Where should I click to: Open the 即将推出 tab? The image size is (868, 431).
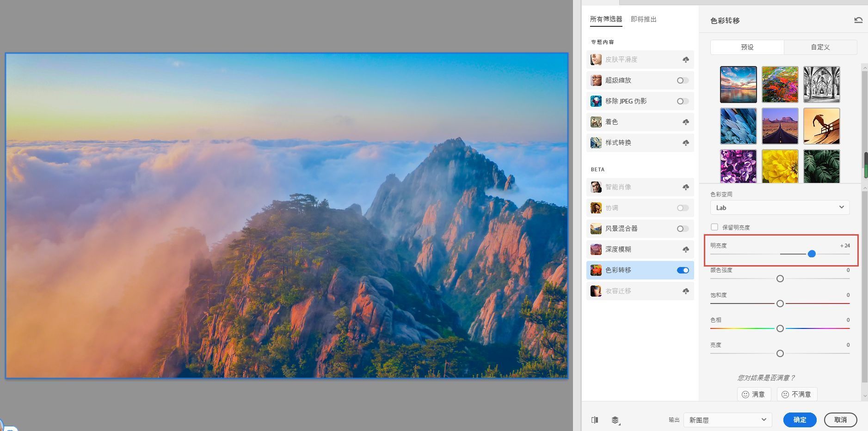click(643, 19)
